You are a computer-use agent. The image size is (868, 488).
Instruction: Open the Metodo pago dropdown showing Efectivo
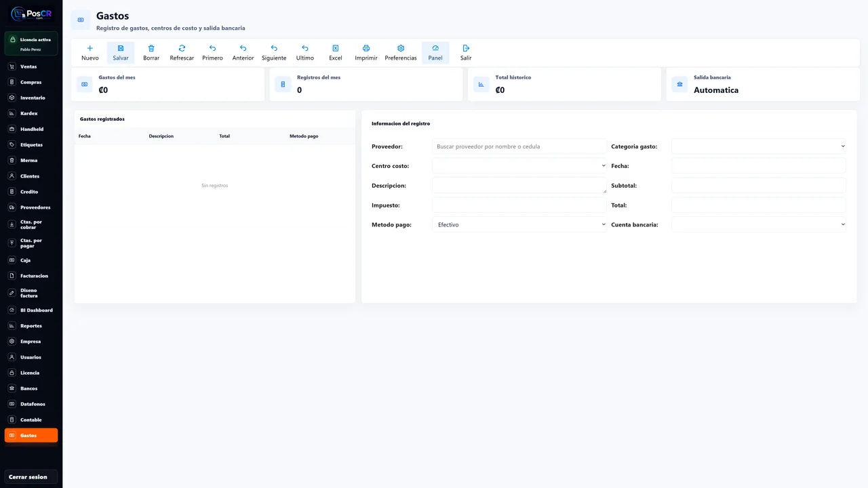tap(519, 224)
